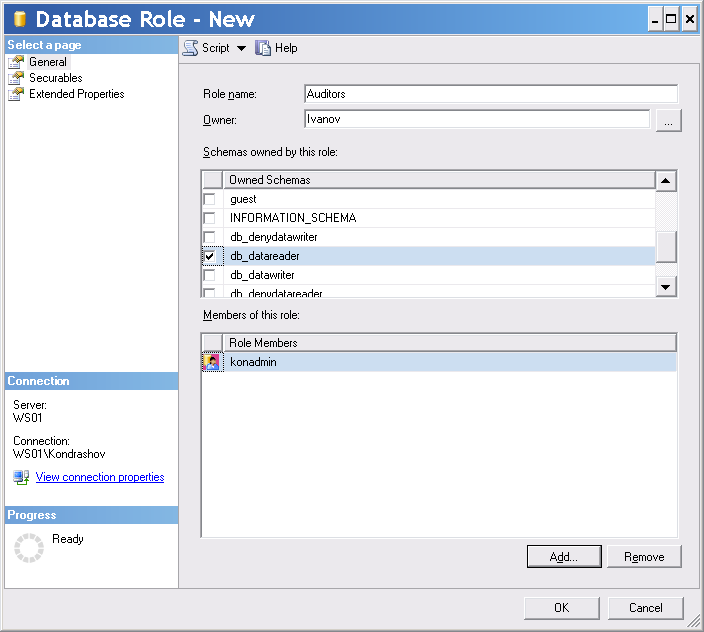Open the Securables page
This screenshot has width=704, height=632.
point(55,78)
